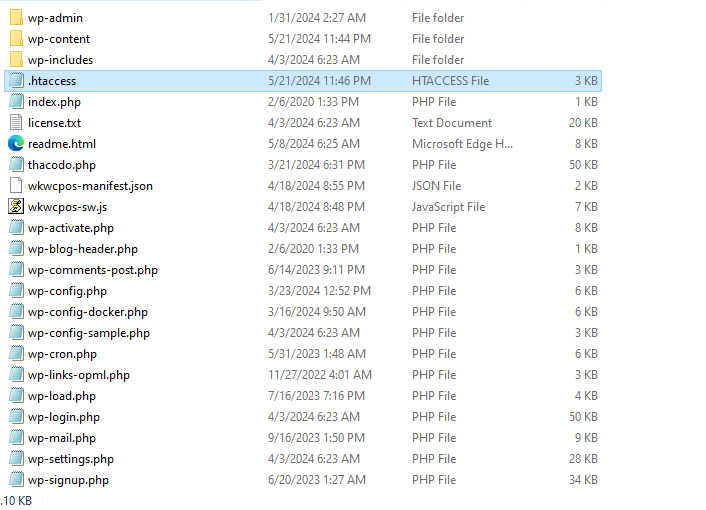Click the script icon beside wkwcpos-sw.js
Screen dimensions: 706x510
tap(16, 207)
